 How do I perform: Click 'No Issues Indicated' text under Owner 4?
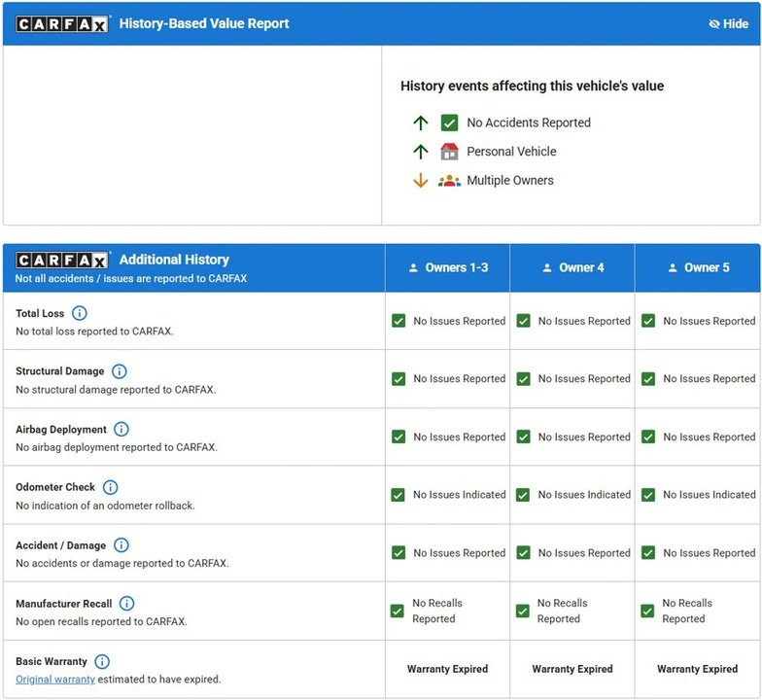(x=585, y=495)
